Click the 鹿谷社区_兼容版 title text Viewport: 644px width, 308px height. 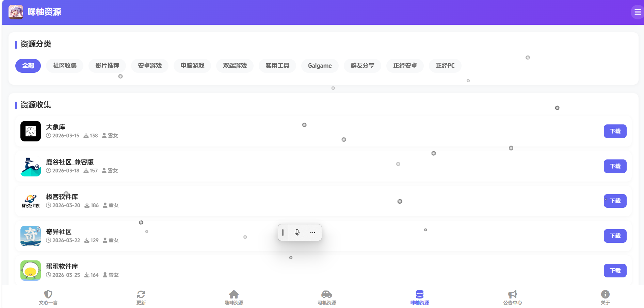(70, 162)
